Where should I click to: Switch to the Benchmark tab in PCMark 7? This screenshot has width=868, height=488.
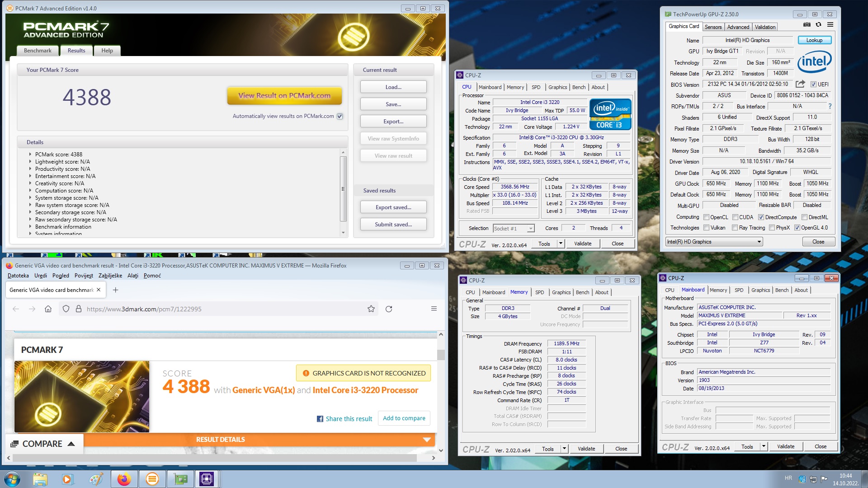(x=38, y=51)
